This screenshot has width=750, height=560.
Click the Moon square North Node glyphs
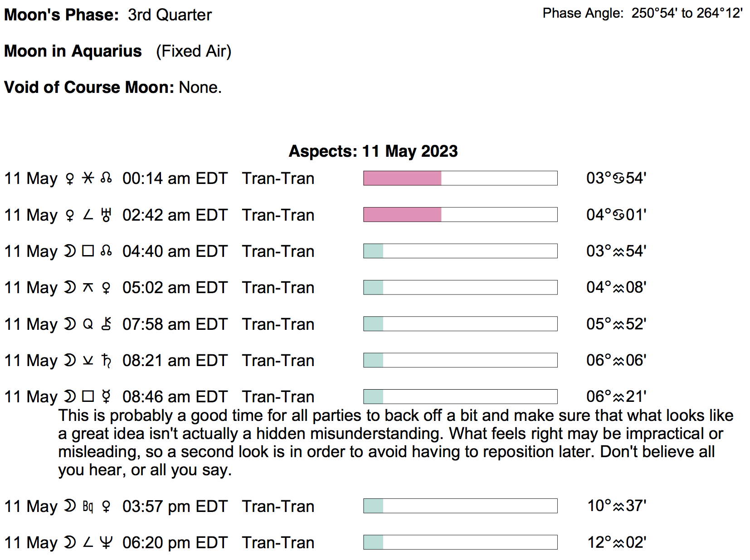[x=88, y=251]
